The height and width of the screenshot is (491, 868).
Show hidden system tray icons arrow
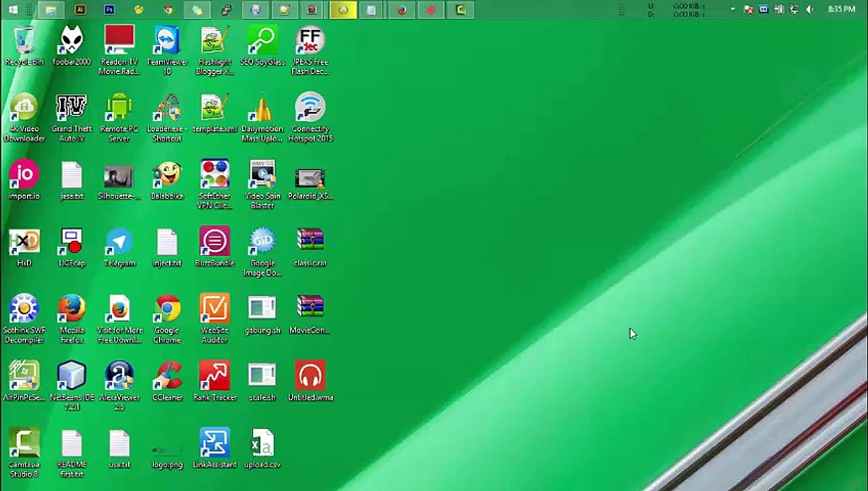coord(733,10)
